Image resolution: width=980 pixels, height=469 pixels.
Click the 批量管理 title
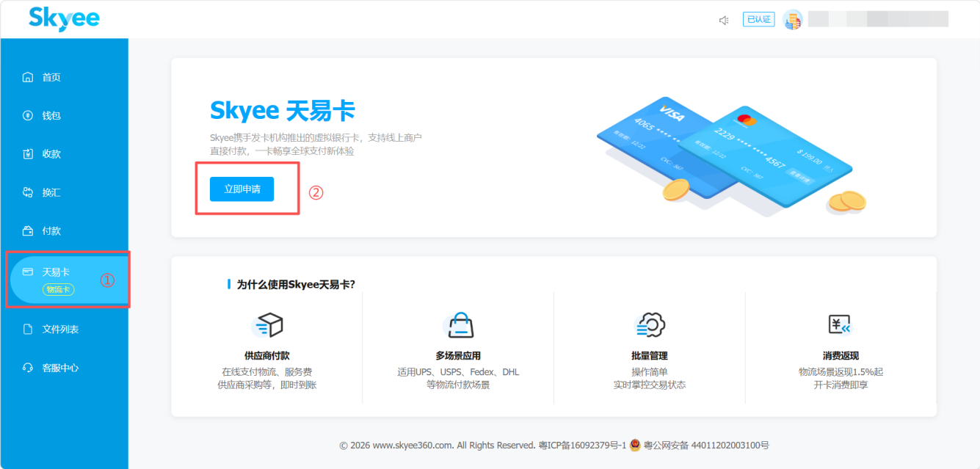coord(650,356)
